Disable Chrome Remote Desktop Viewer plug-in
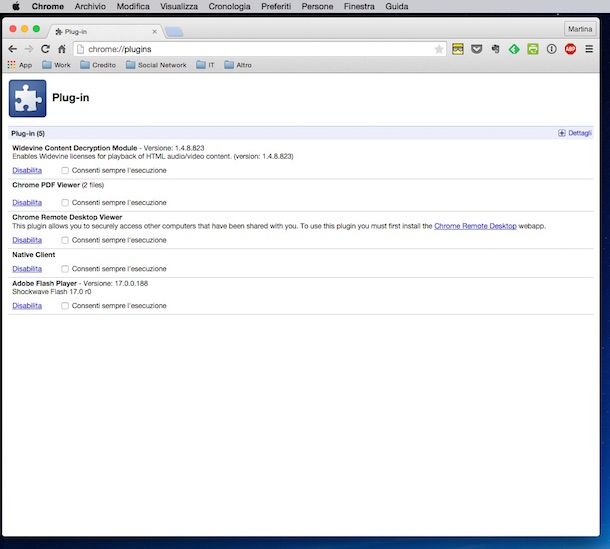Viewport: 610px width, 549px height. tap(27, 240)
